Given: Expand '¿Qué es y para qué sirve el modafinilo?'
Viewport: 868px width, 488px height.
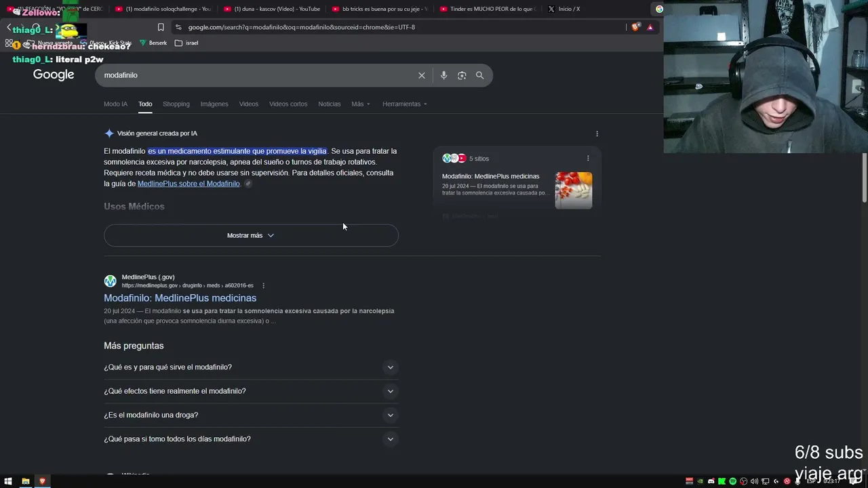Looking at the screenshot, I should [251, 367].
